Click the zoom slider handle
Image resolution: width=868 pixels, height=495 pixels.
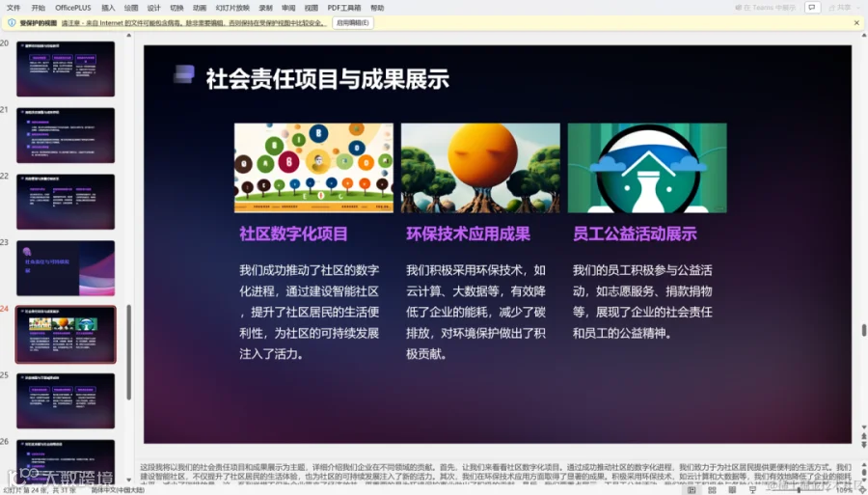pyautogui.click(x=799, y=490)
